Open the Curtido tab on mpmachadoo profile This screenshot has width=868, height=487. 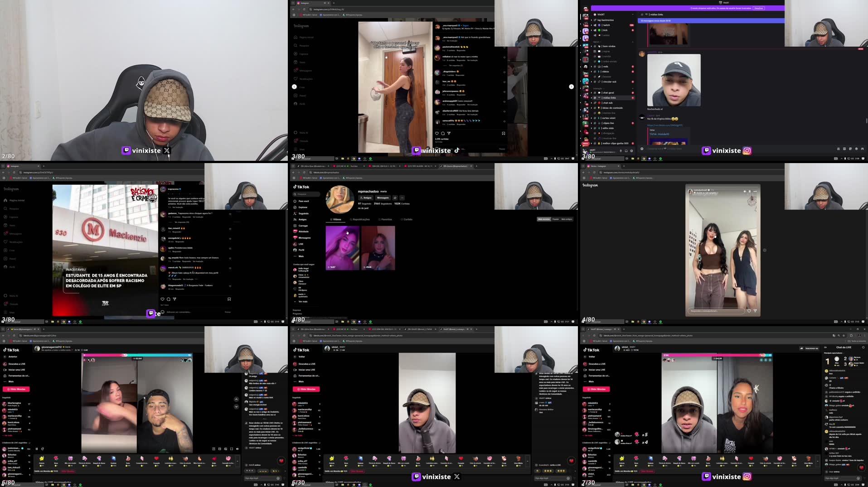(407, 219)
